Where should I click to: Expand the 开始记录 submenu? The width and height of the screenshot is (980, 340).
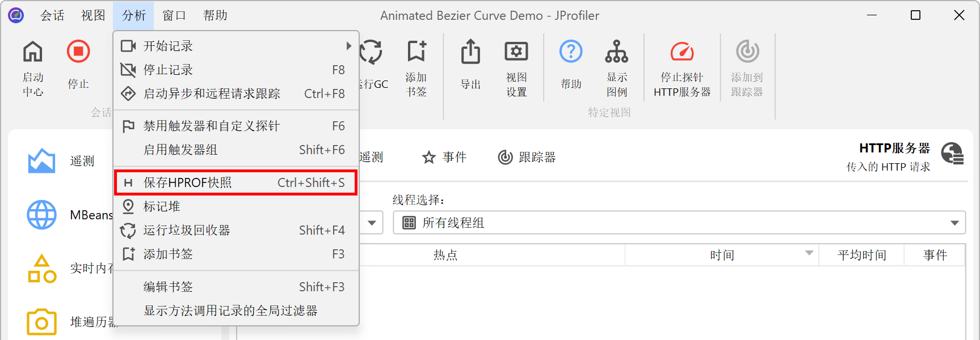point(236,46)
